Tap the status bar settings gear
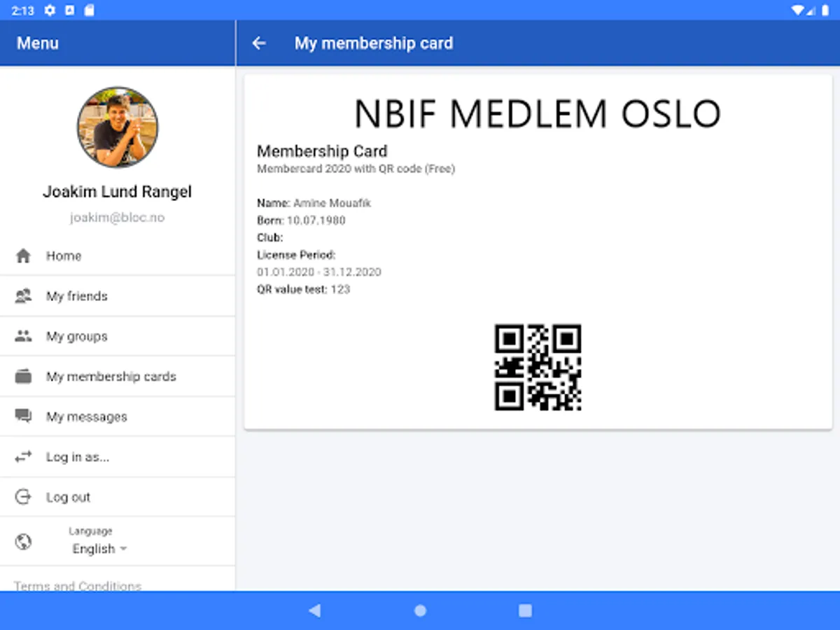840x630 pixels. pyautogui.click(x=49, y=10)
